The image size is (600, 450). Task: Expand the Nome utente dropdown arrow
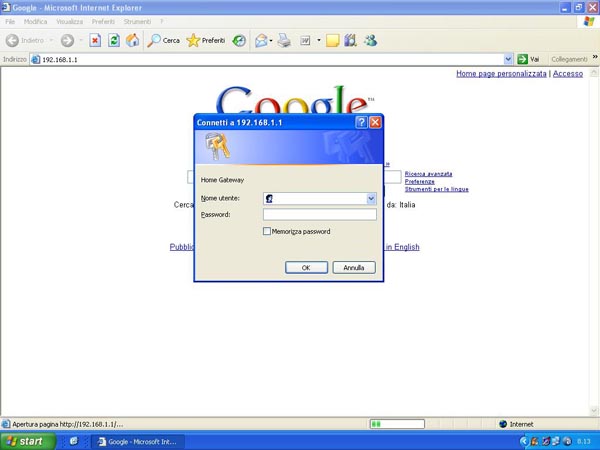point(371,198)
